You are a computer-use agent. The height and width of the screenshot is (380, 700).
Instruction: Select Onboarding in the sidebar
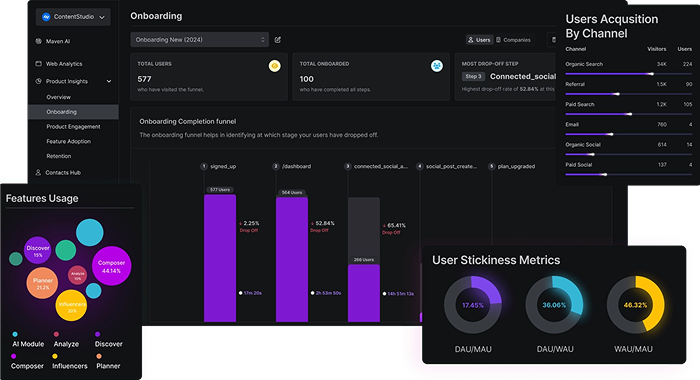tap(73, 112)
